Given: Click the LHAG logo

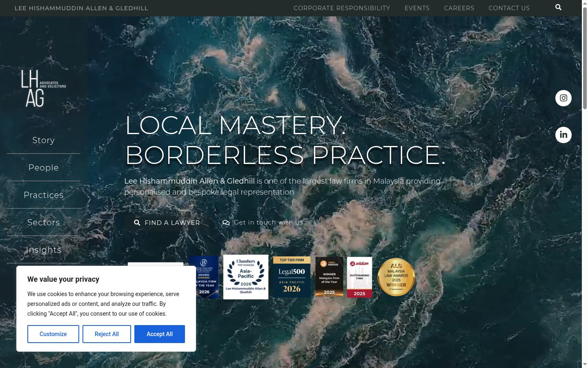Looking at the screenshot, I should coord(44,88).
